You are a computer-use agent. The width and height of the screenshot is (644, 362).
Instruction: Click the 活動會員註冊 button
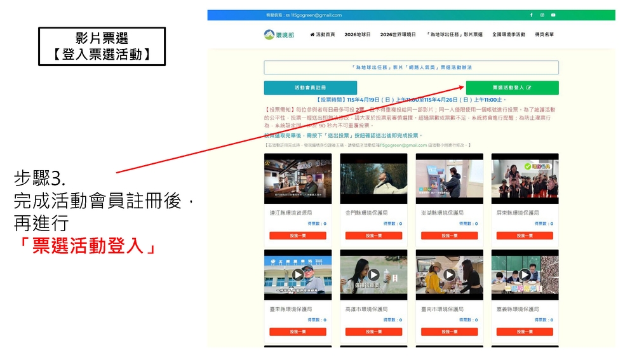(311, 88)
